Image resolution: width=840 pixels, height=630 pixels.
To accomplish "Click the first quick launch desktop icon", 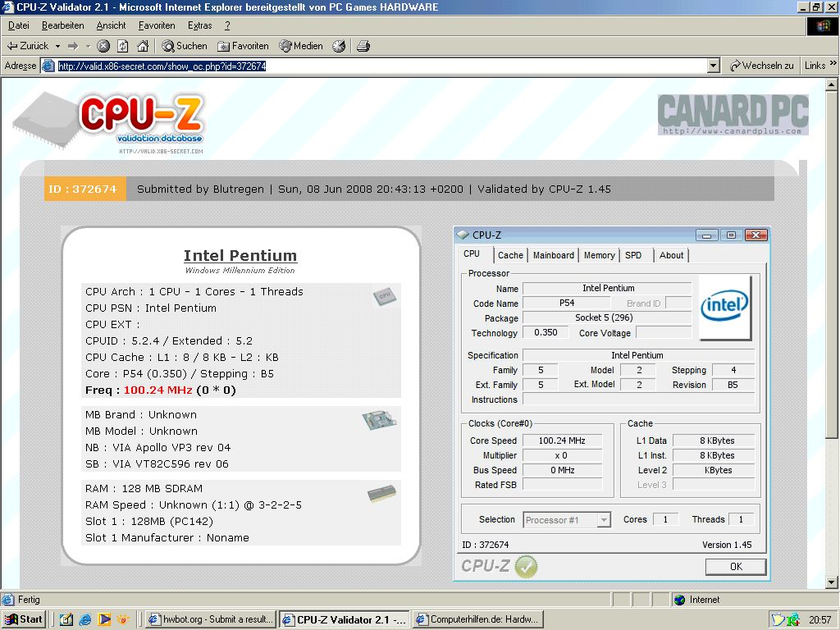I will click(x=66, y=620).
